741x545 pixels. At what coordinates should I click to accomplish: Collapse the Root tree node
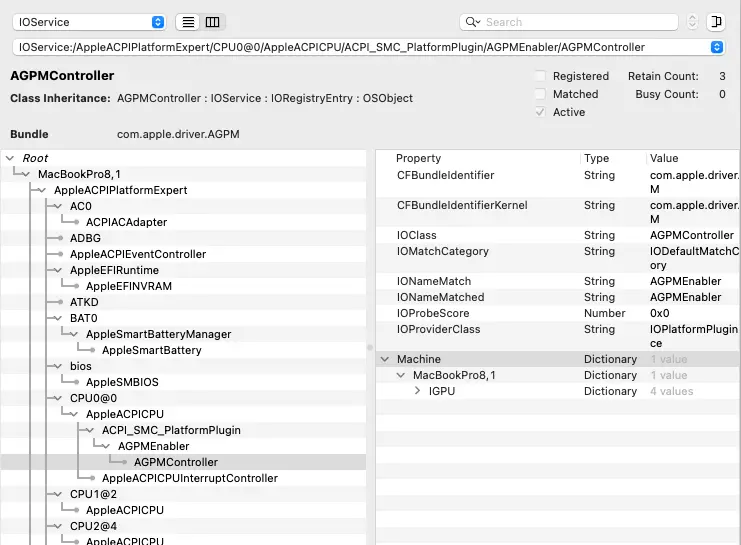point(10,158)
